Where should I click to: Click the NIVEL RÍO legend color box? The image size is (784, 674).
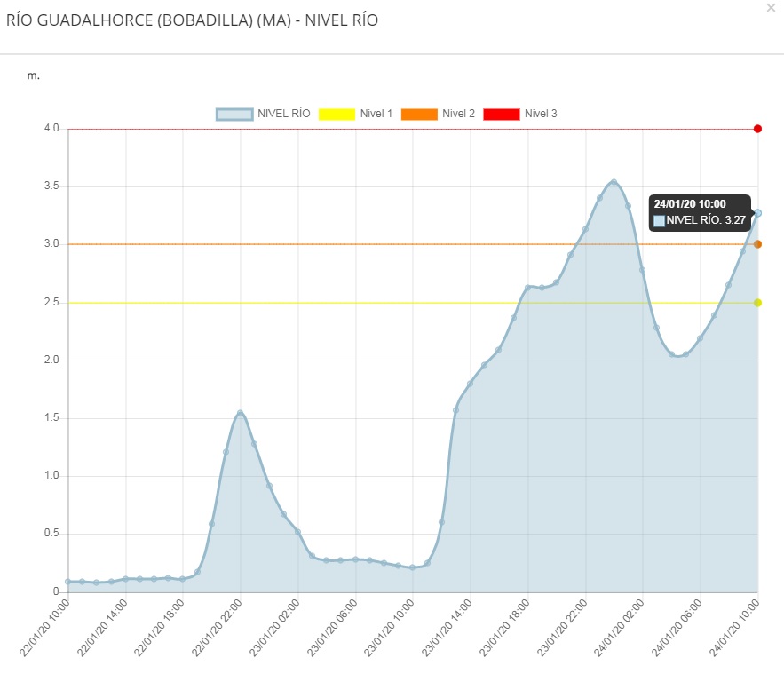coord(234,114)
